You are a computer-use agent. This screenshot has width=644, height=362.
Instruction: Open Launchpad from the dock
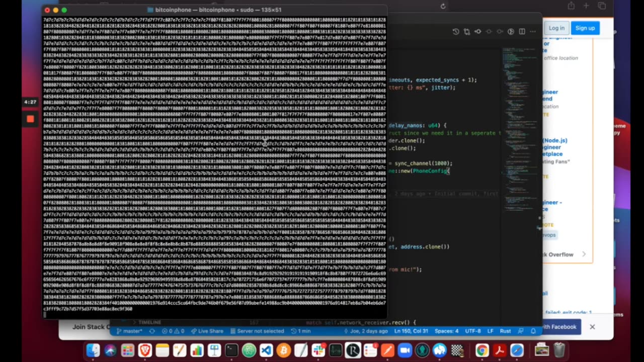(127, 350)
